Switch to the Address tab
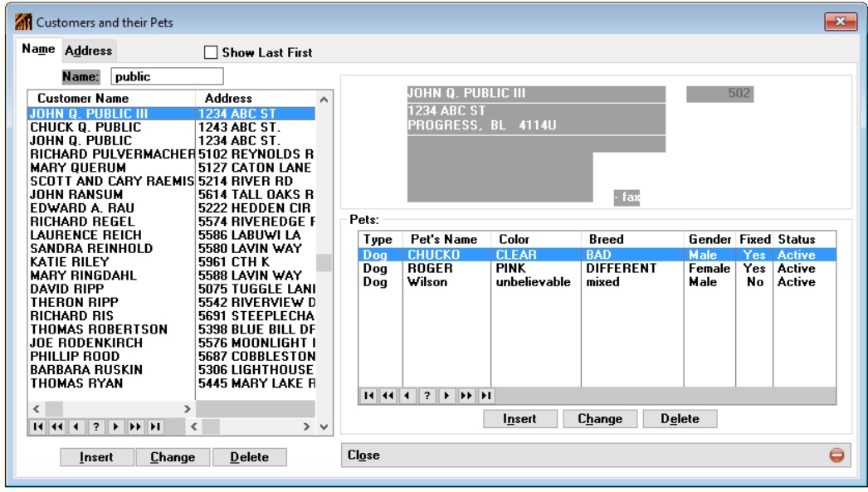This screenshot has height=492, width=868. [x=89, y=51]
